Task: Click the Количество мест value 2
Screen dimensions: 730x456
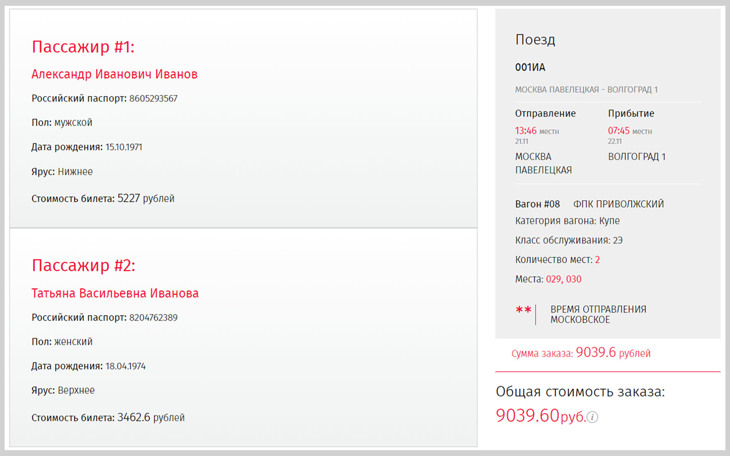Action: click(x=597, y=259)
